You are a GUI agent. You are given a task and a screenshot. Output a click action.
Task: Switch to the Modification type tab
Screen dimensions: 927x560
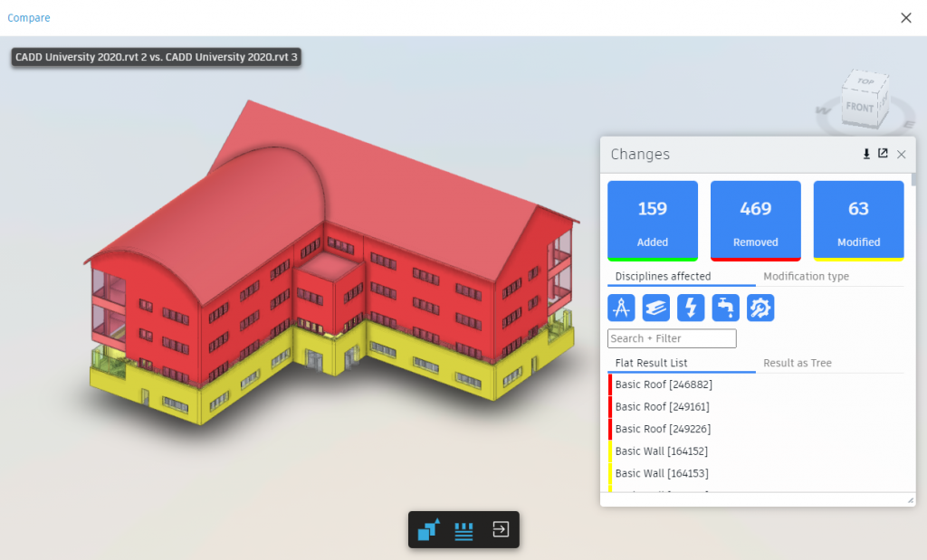pyautogui.click(x=806, y=277)
